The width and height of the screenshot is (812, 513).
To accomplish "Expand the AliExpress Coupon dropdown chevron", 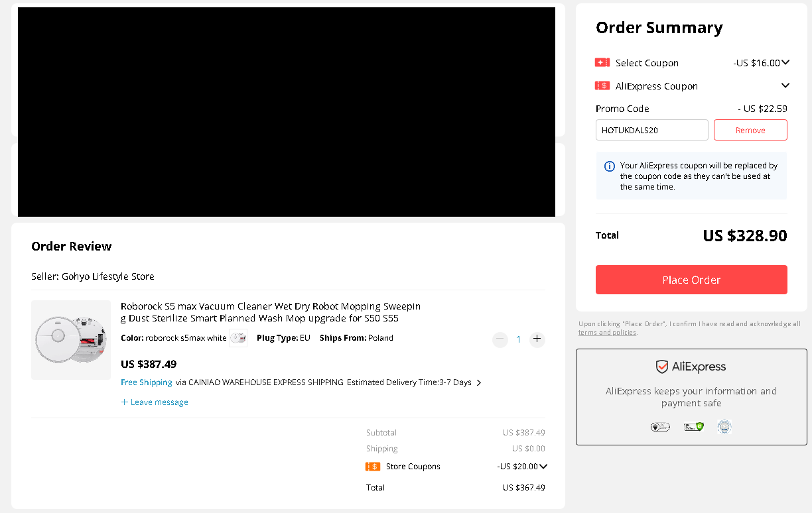I will tap(785, 85).
